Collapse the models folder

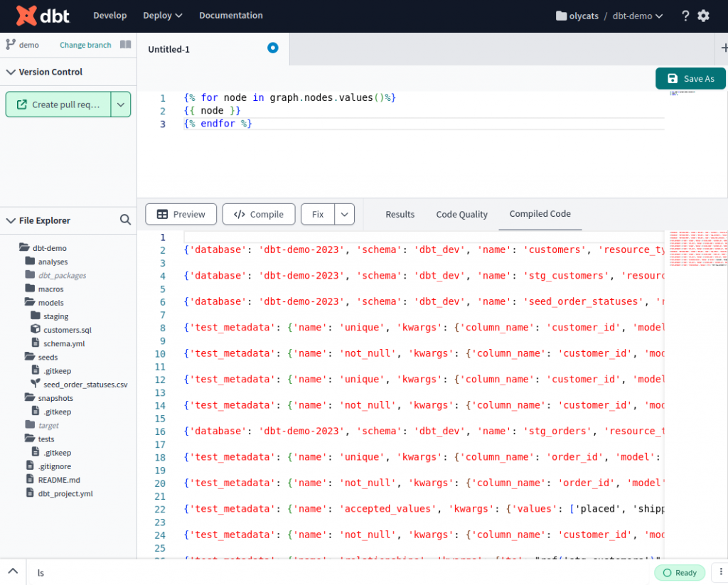30,302
